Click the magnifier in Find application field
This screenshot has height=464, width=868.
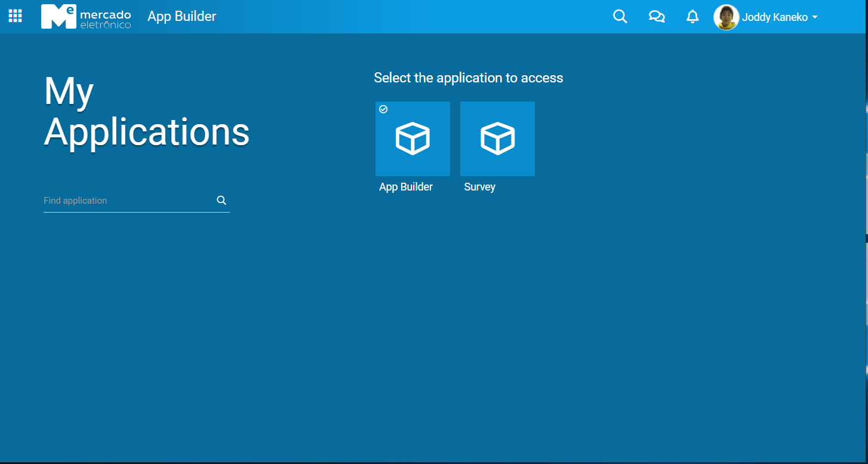click(x=221, y=201)
